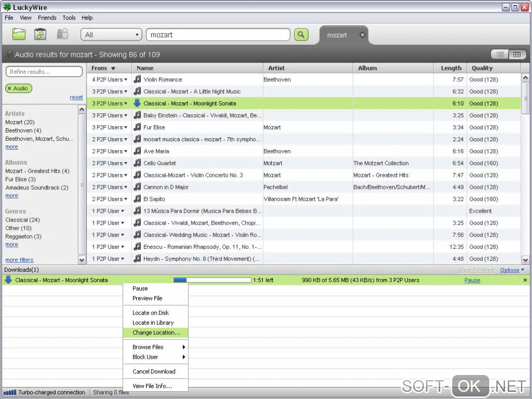Screen dimensions: 532x399
Task: Click music note icon of 13 Música Para Dormir
Action: [137, 211]
